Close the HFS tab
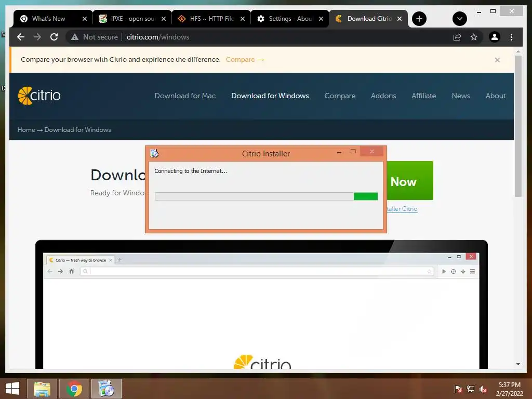The height and width of the screenshot is (399, 532). (x=243, y=19)
